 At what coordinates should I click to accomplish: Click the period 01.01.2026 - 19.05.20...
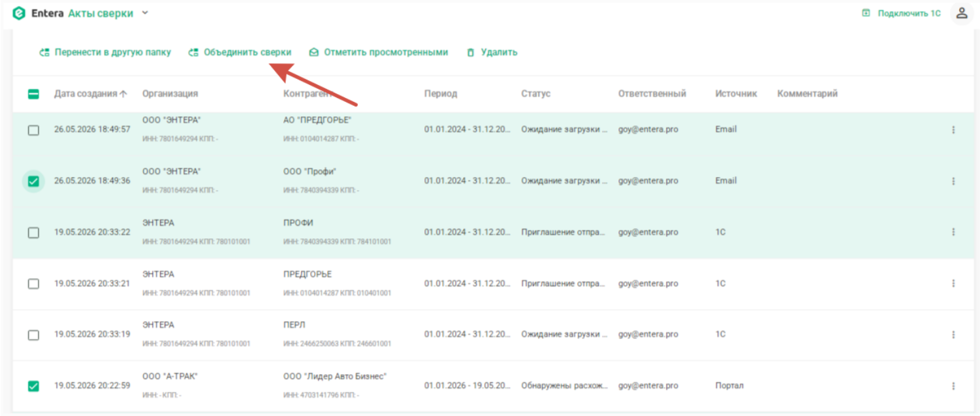click(467, 386)
